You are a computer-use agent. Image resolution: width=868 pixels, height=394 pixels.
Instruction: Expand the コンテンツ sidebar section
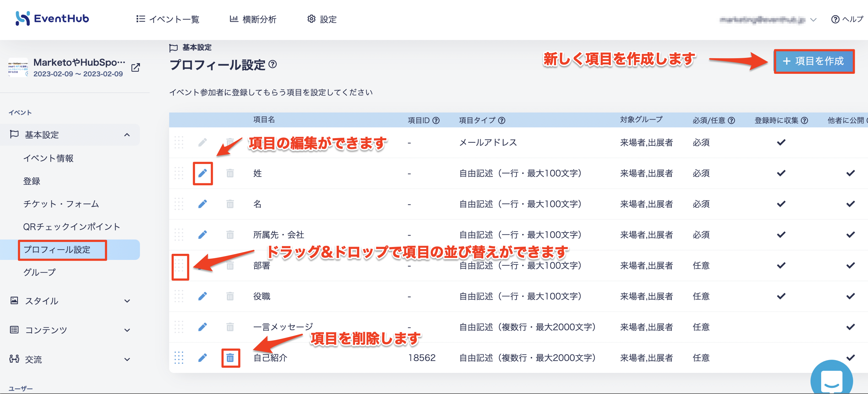(127, 330)
